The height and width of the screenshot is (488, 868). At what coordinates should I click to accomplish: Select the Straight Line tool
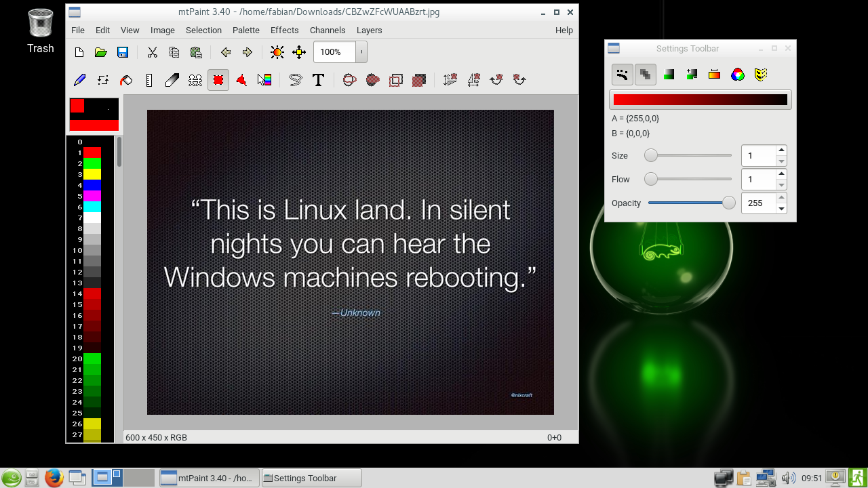[149, 80]
